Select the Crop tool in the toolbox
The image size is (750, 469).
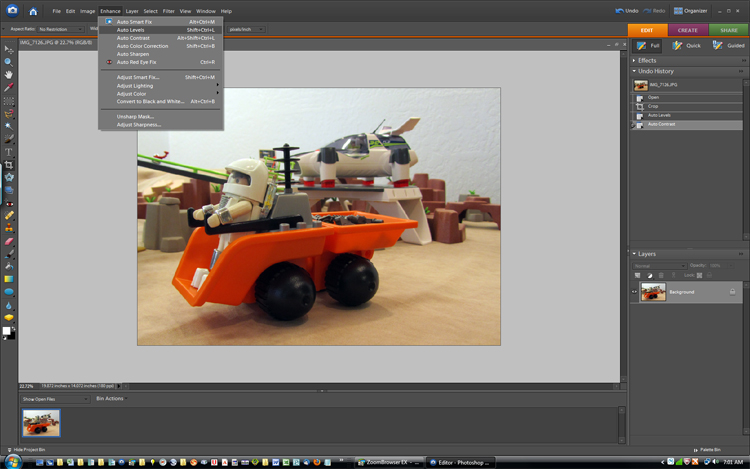pos(9,165)
